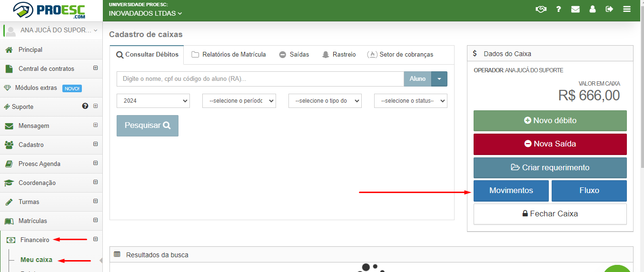Screen dimensions: 644x272
Task: Switch to the Rastreio tab
Action: point(339,55)
